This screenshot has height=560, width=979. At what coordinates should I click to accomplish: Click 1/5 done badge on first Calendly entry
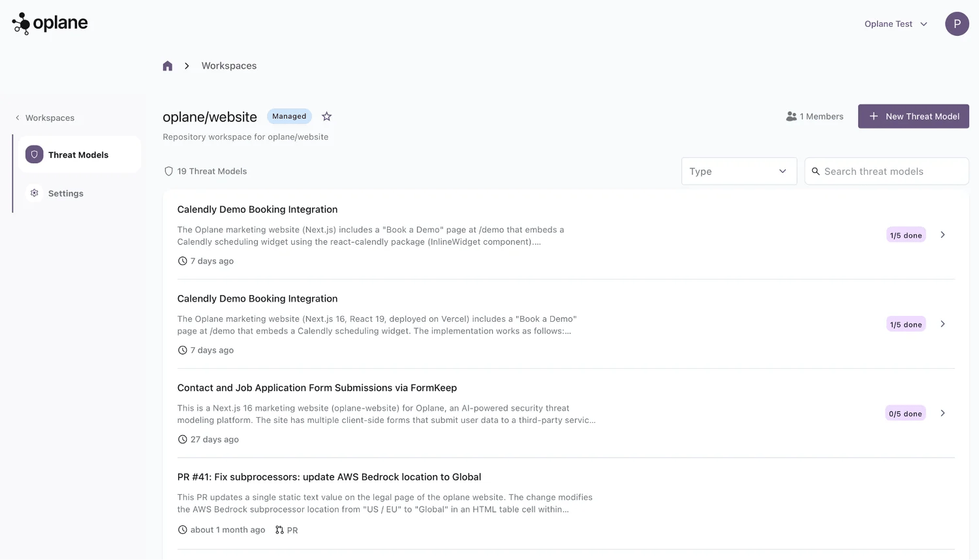(906, 235)
